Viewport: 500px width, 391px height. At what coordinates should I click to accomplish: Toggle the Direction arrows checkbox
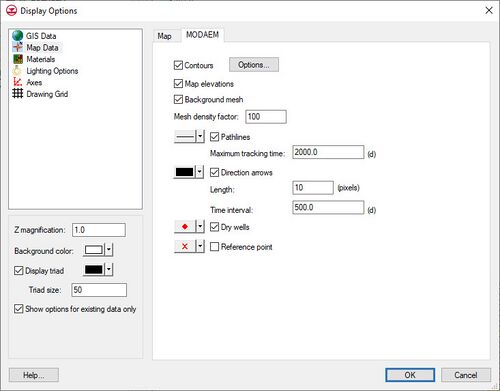click(214, 172)
